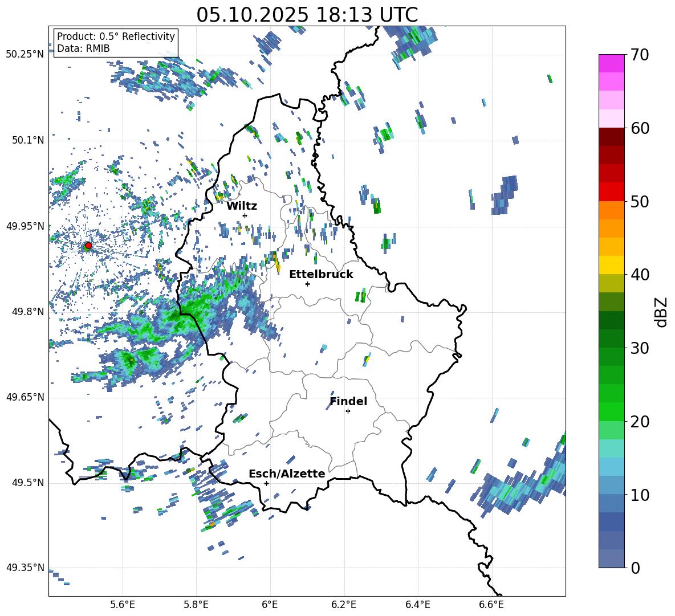Click the 60 dBZ colorbar tick label

(x=640, y=128)
